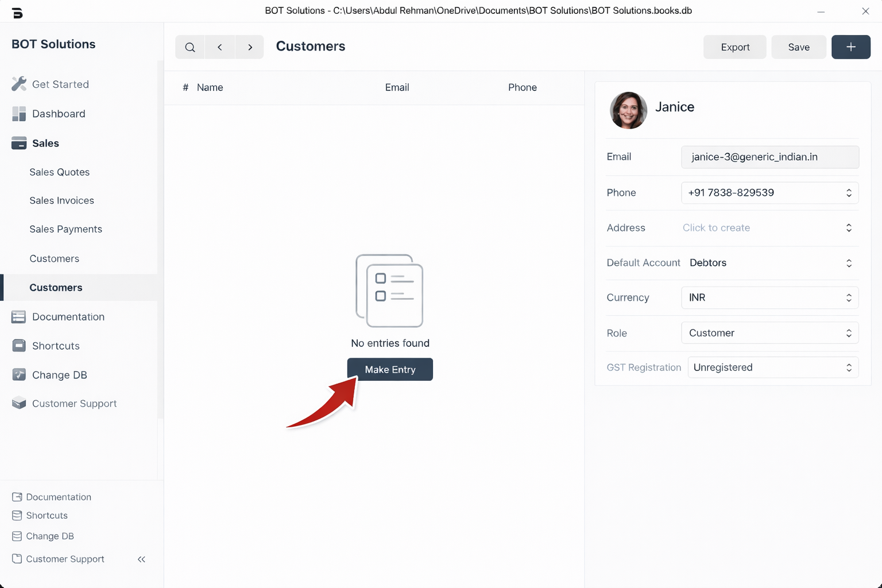This screenshot has width=882, height=588.
Task: Go back with the left chevron
Action: pyautogui.click(x=220, y=47)
